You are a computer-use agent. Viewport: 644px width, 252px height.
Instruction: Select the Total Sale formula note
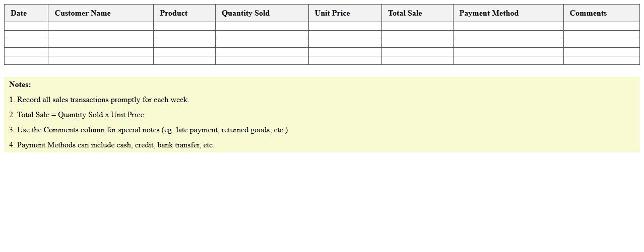pyautogui.click(x=78, y=115)
